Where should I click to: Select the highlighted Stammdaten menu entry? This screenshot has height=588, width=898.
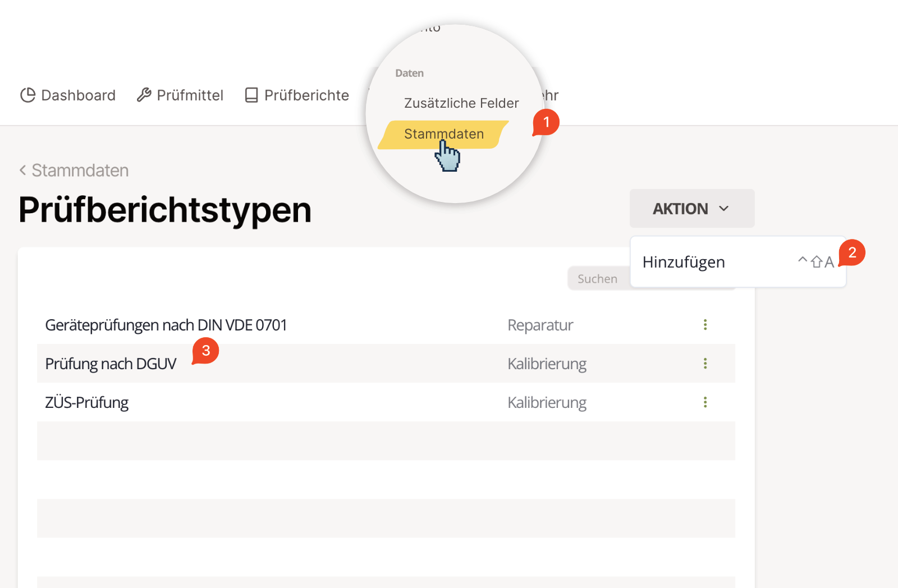[443, 134]
